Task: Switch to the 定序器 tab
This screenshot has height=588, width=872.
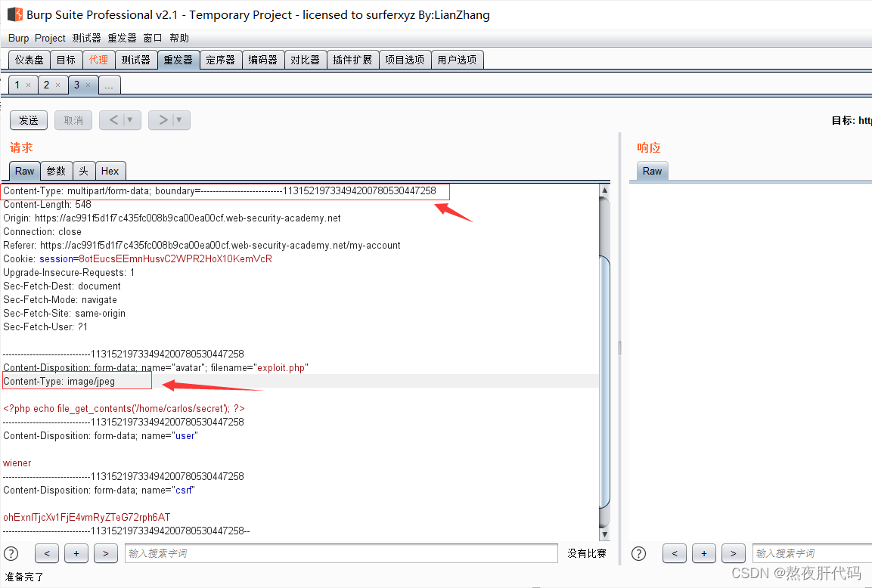Action: (220, 60)
